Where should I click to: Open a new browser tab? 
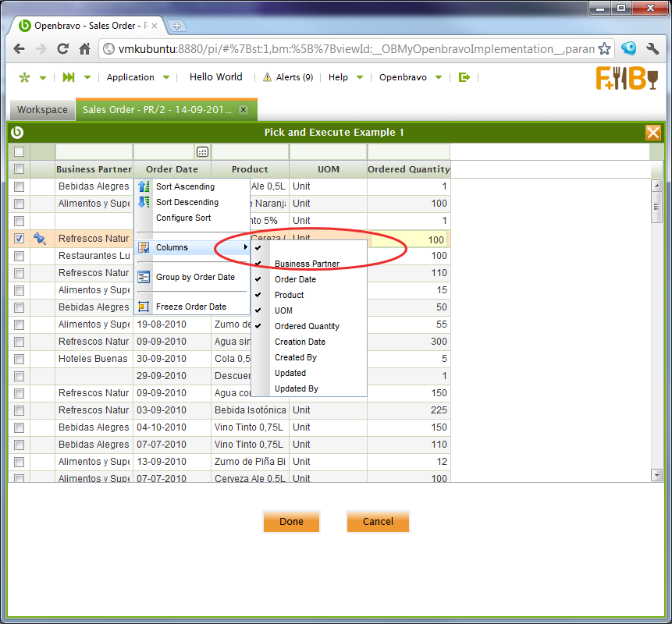[x=176, y=26]
